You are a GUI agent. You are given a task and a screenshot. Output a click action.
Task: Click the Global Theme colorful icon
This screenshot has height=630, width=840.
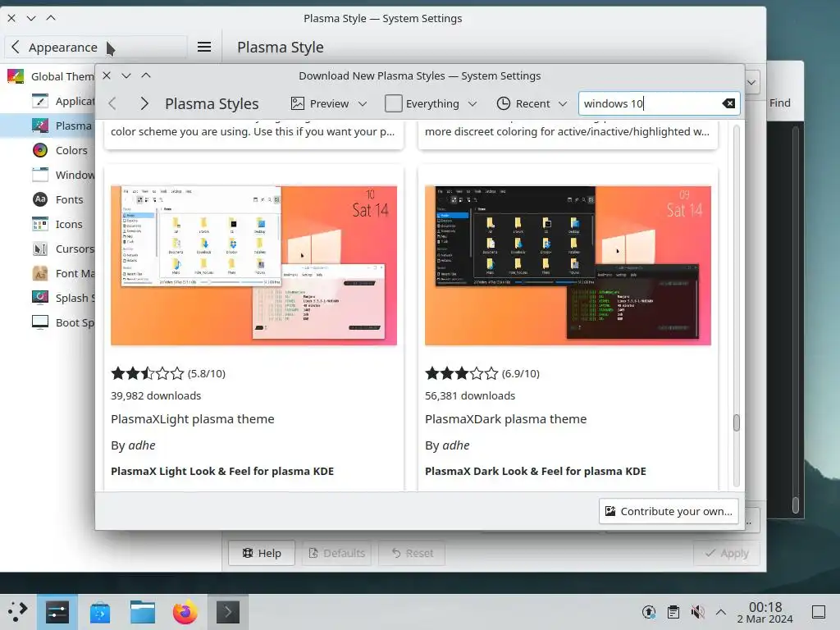[x=16, y=76]
